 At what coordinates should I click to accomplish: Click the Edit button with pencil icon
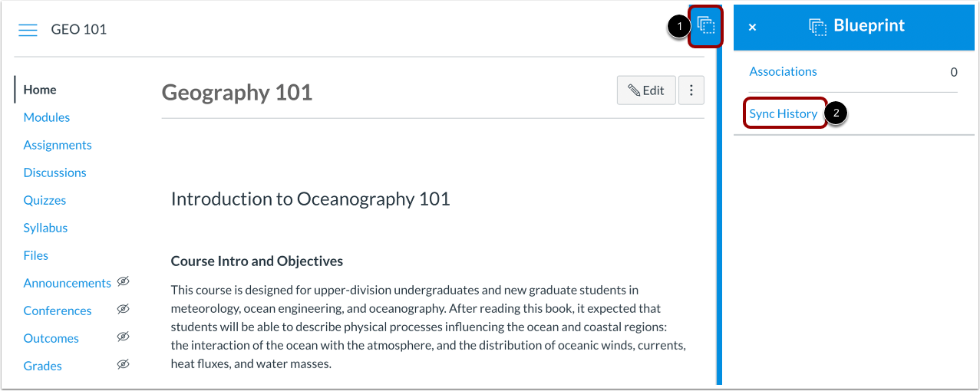[646, 90]
